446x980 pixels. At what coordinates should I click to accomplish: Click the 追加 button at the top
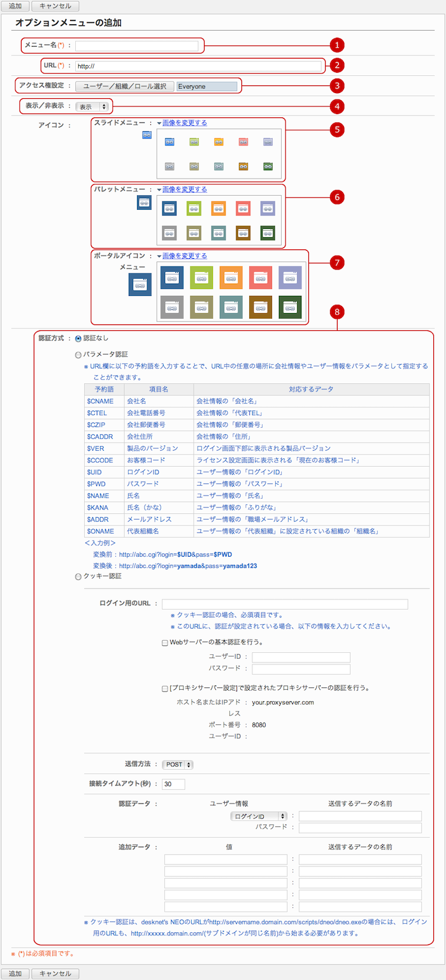pos(15,6)
